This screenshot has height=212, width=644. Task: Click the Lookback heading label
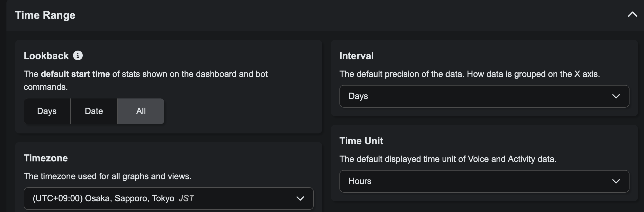click(x=46, y=56)
